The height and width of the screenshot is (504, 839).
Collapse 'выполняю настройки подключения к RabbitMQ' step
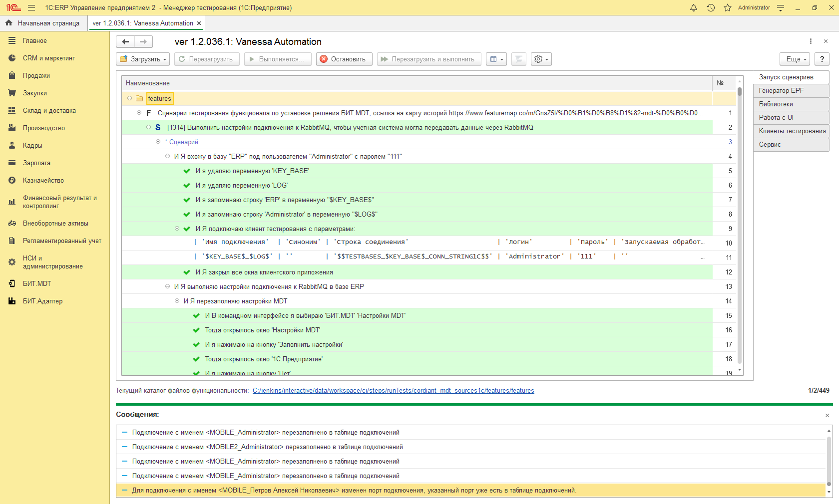(x=167, y=286)
